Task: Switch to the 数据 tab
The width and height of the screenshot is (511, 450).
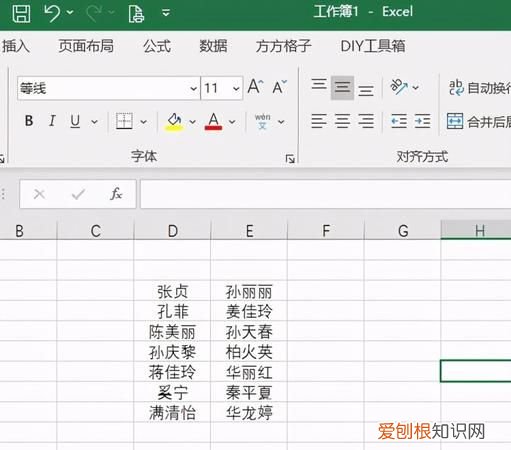Action: pyautogui.click(x=213, y=46)
